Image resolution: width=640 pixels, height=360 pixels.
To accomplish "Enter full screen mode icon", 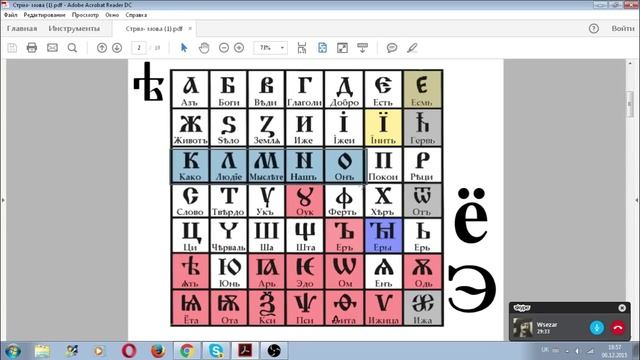I will pos(342,48).
